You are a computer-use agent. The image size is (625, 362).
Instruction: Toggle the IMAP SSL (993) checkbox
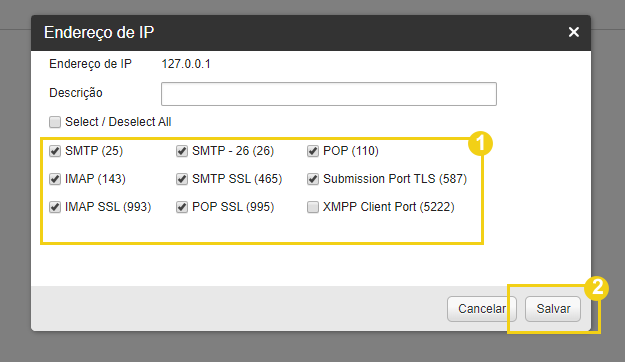(x=55, y=207)
